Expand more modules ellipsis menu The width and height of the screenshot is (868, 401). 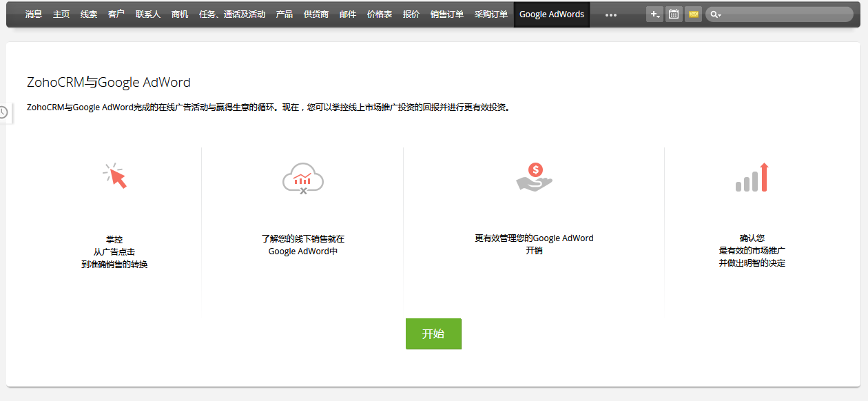(x=611, y=14)
